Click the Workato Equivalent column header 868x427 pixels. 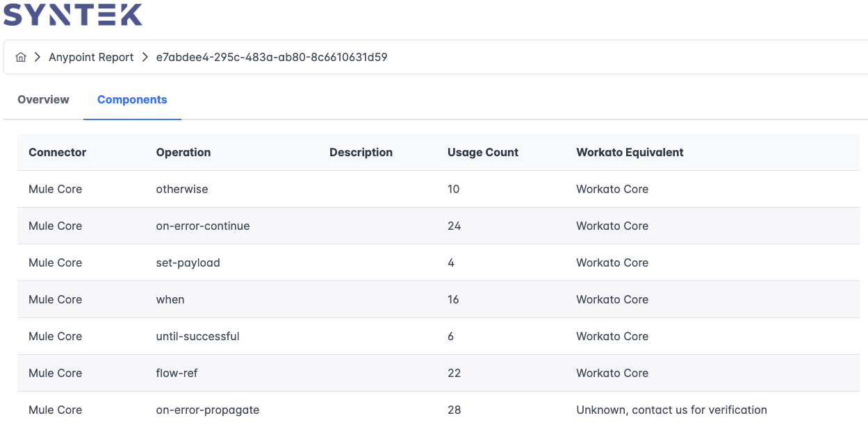[630, 152]
